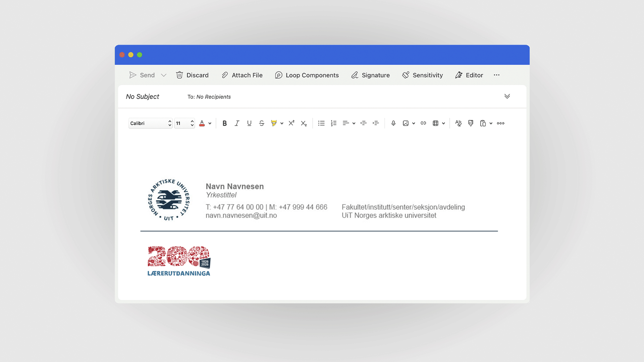The image size is (644, 362).
Task: Insert a numbered list
Action: pos(334,123)
